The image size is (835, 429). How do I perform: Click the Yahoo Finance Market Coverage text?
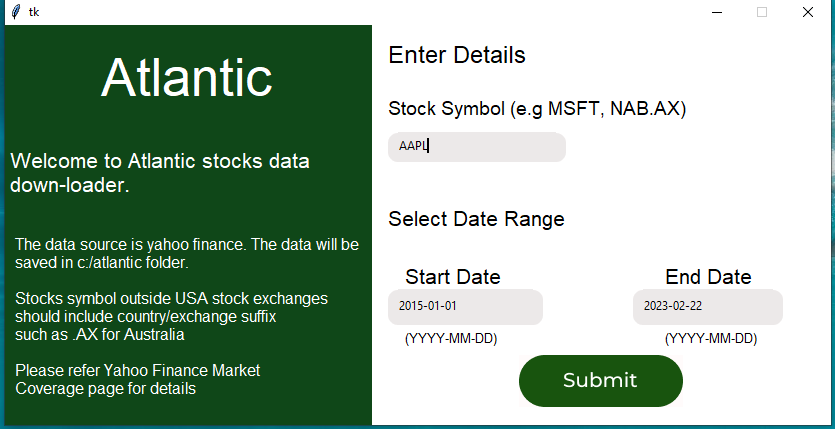(138, 380)
